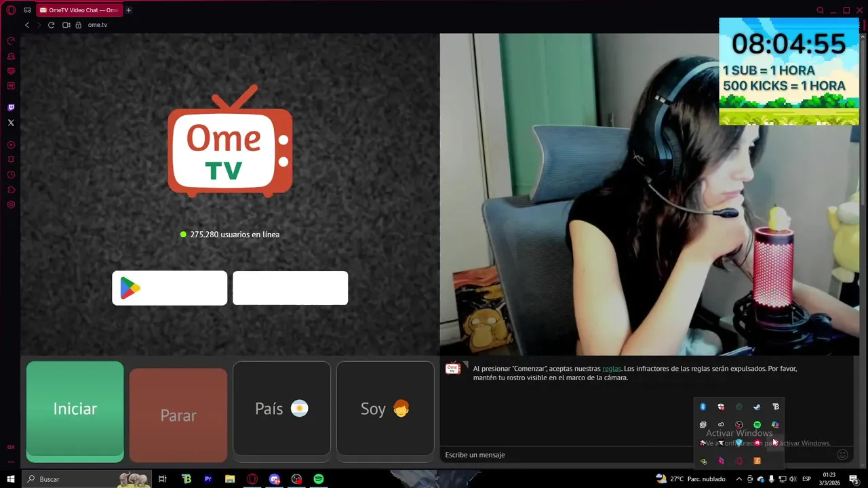This screenshot has width=868, height=488.
Task: Click the Escribe un mensaje field
Action: pyautogui.click(x=637, y=455)
